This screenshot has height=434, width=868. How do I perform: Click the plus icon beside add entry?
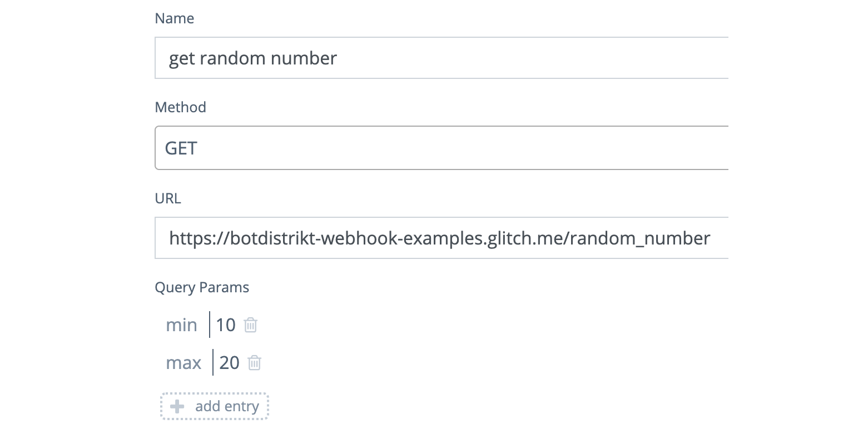tap(177, 407)
